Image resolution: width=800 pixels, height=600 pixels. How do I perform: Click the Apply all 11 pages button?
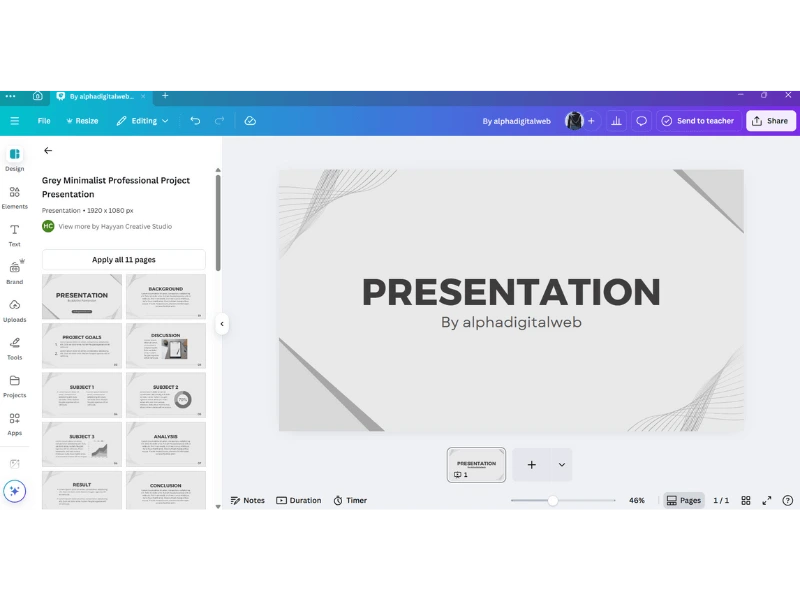(126, 259)
